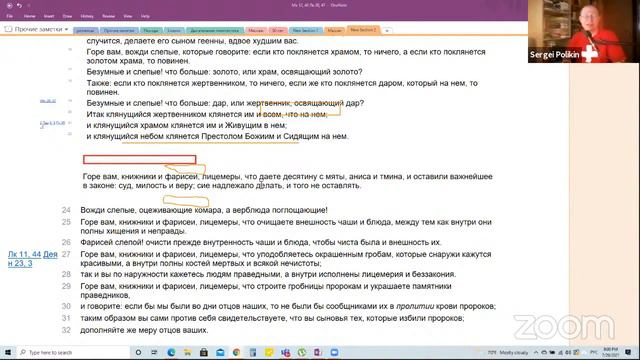Screen dimensions: 640x360
Task: Click verse number 28
Action: 66,274
